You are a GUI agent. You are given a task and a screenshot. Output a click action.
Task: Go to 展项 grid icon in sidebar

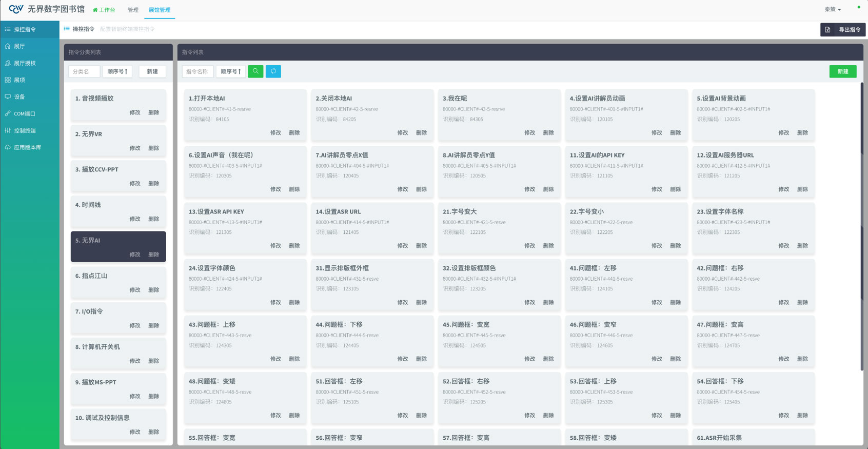point(8,80)
